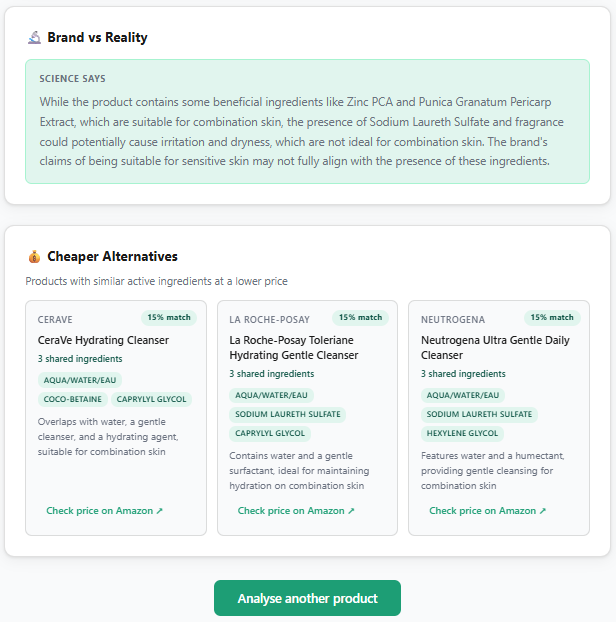This screenshot has height=622, width=616.
Task: Click the Neutrogena 15% match badge
Action: pyautogui.click(x=552, y=318)
